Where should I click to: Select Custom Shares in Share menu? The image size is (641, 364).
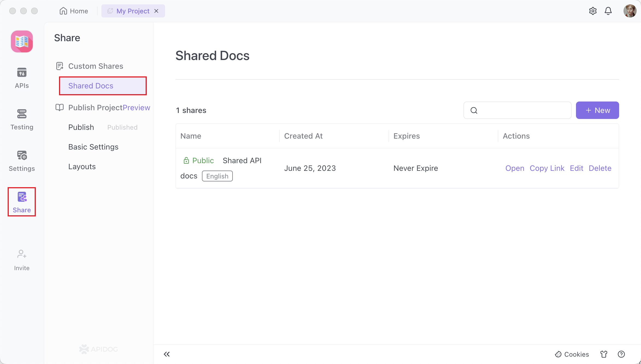pyautogui.click(x=95, y=66)
